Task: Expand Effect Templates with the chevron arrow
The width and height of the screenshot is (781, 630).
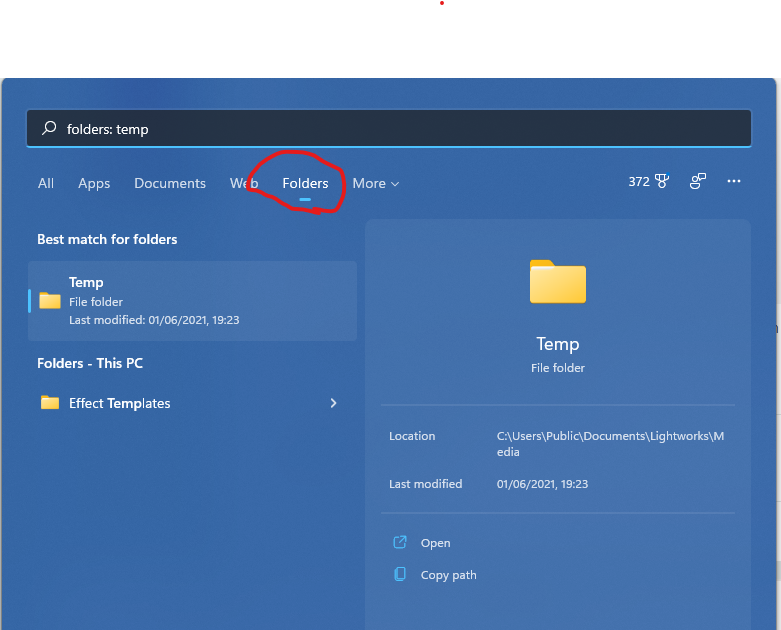Action: 333,403
